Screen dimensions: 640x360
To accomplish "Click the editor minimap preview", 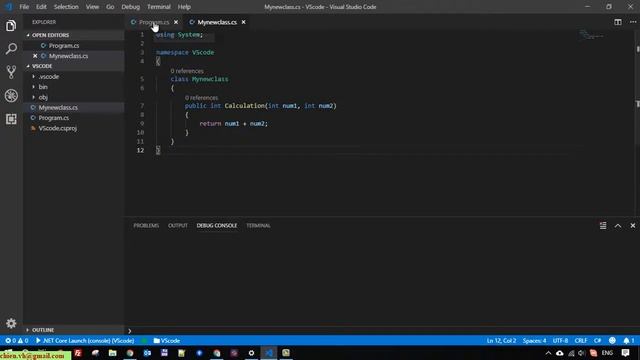I will pyautogui.click(x=591, y=35).
